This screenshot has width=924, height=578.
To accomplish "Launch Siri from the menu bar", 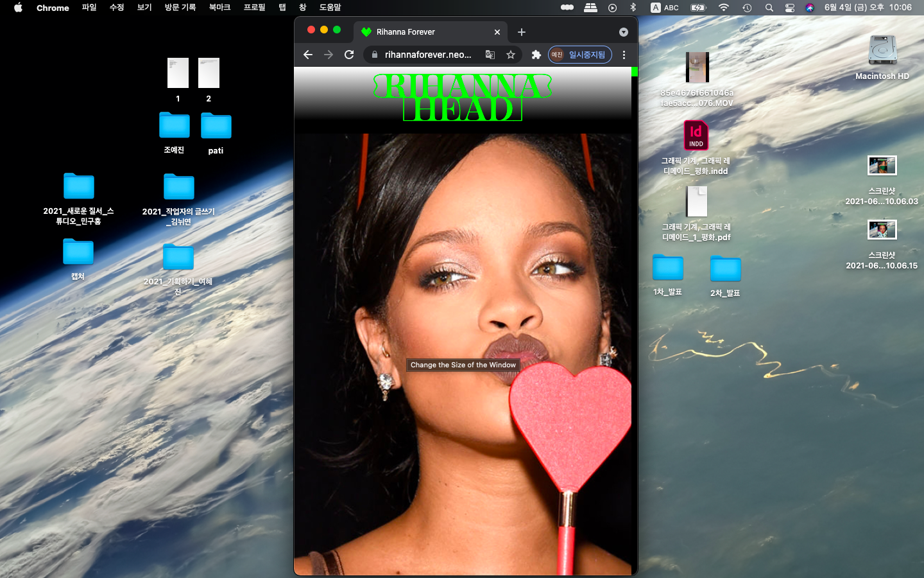I will 810,8.
